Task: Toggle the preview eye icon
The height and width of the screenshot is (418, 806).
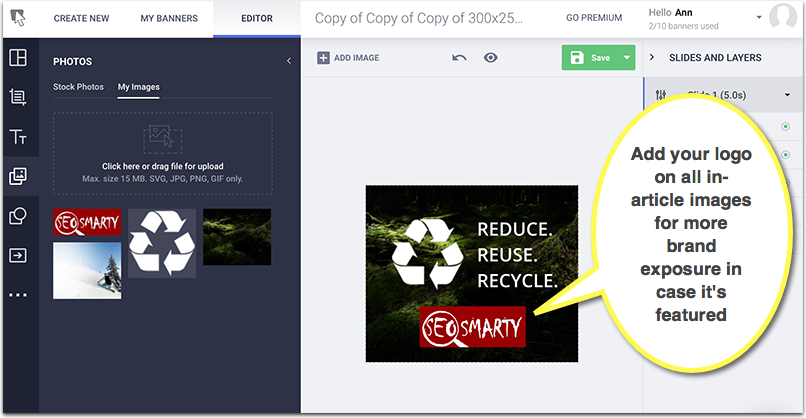Action: pyautogui.click(x=490, y=58)
